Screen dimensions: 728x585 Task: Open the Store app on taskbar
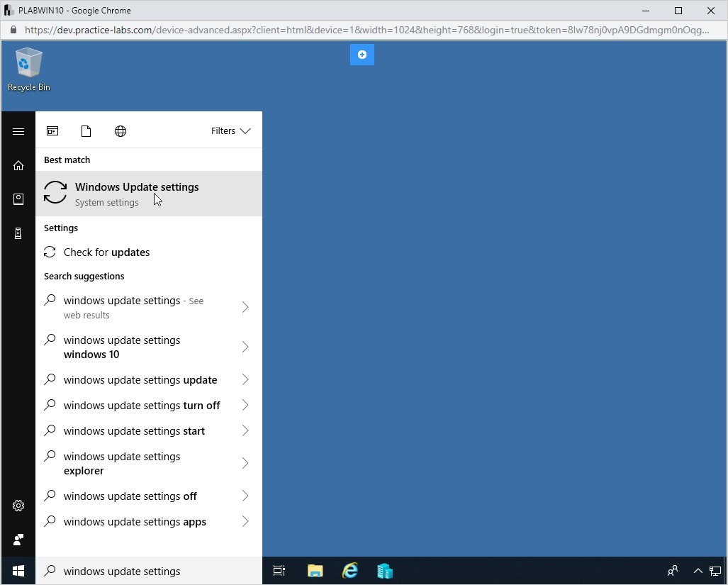(385, 571)
